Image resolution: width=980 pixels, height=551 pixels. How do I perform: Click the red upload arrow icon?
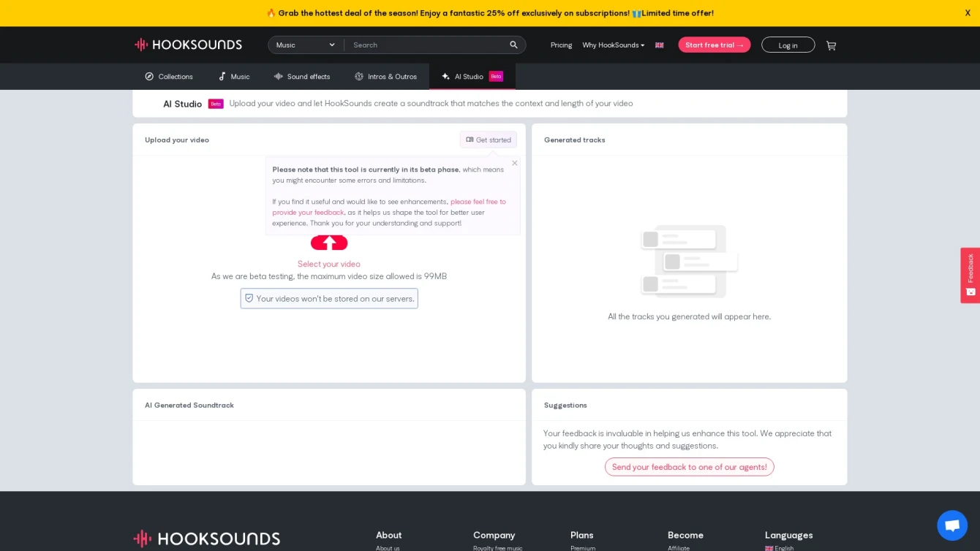(329, 243)
